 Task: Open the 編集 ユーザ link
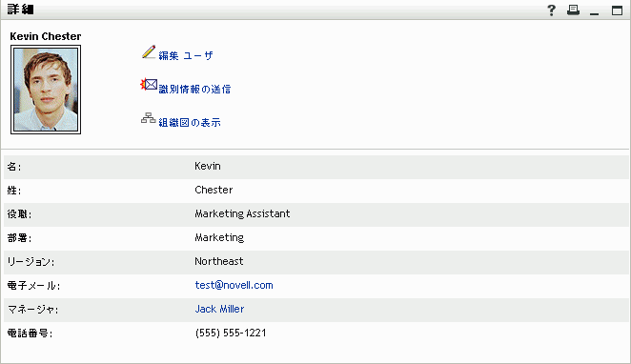(x=186, y=55)
